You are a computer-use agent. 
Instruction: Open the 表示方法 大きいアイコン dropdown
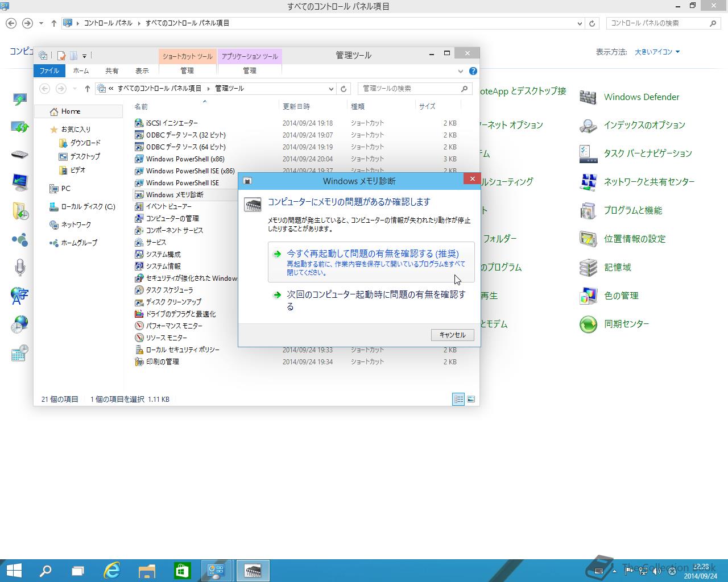pos(657,52)
